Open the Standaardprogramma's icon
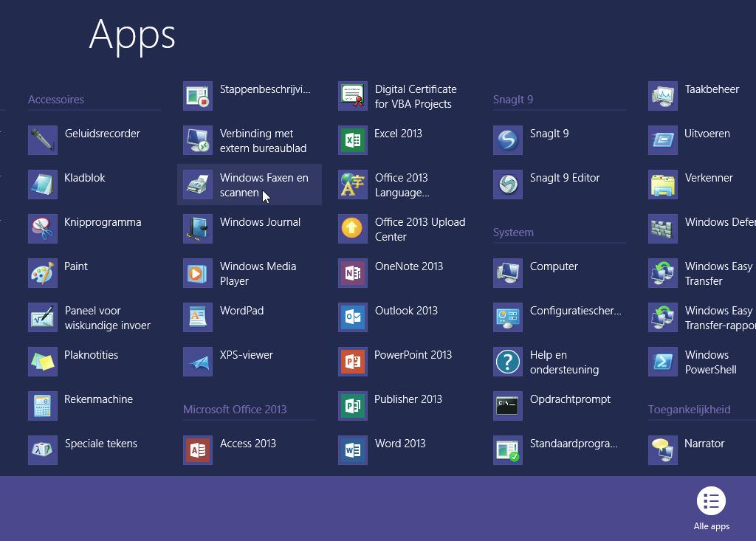Viewport: 756px width, 541px height. [x=508, y=450]
